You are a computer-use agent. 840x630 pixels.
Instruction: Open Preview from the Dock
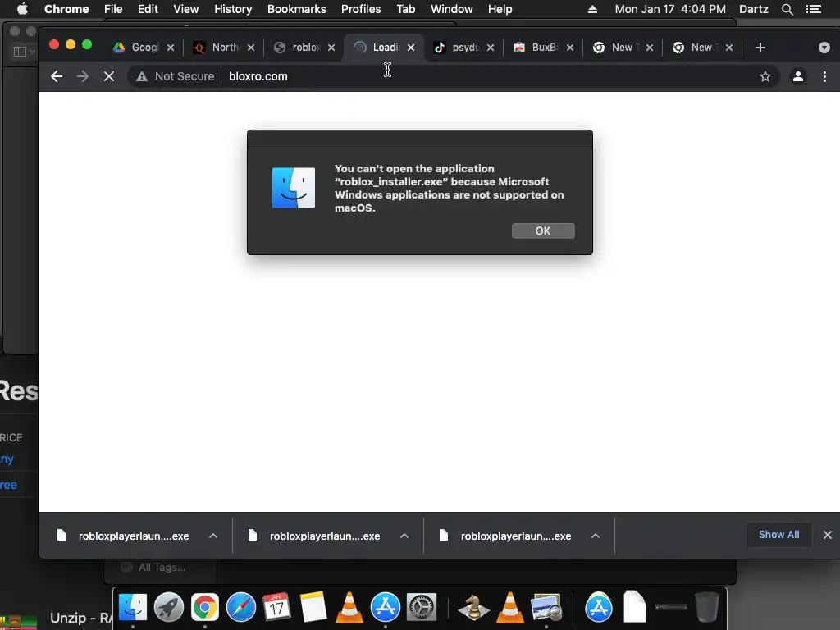546,608
